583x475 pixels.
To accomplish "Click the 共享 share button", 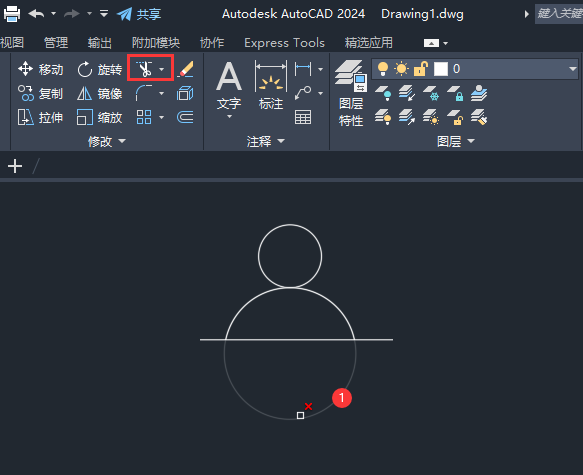I will click(x=139, y=14).
